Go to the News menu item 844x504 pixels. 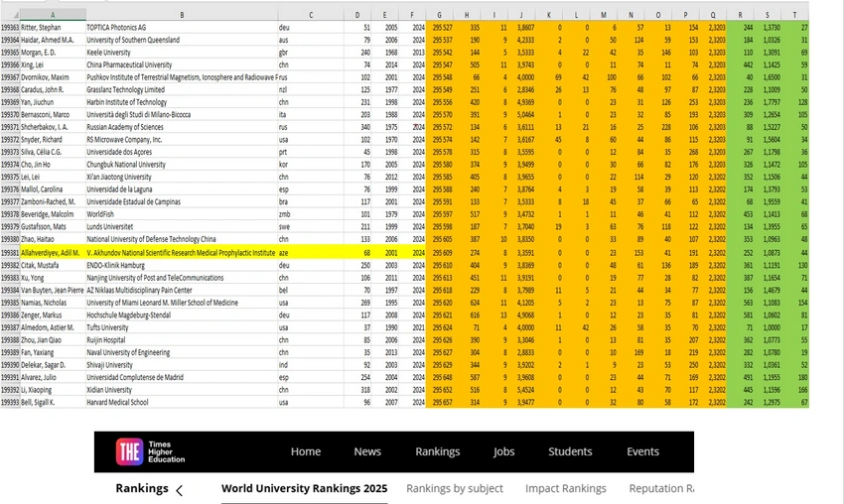(x=367, y=451)
